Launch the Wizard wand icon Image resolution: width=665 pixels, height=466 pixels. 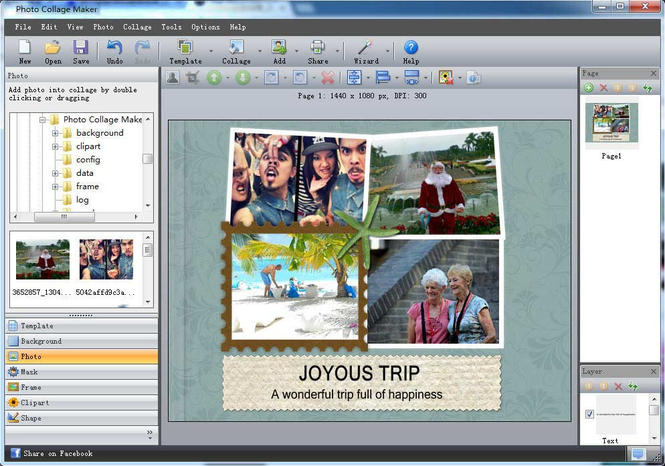[x=366, y=47]
